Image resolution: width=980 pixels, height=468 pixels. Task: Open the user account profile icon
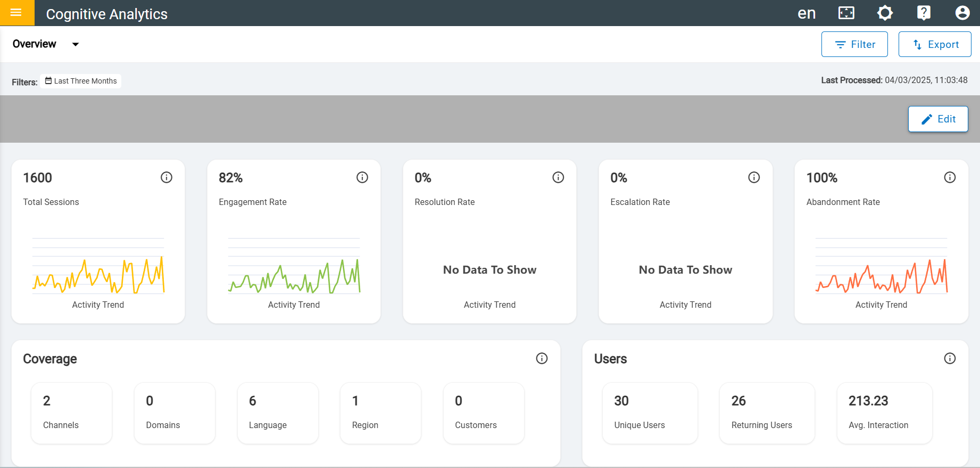pos(962,13)
